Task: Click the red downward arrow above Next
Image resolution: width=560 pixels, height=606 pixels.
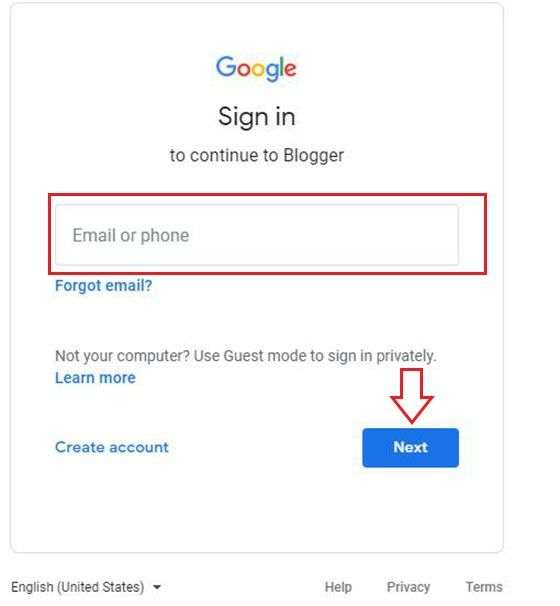Action: coord(412,396)
